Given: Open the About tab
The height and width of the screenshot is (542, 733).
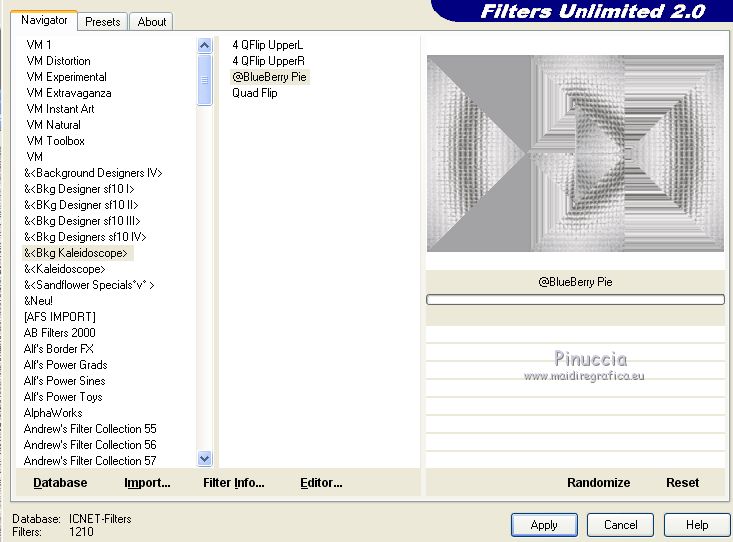Looking at the screenshot, I should point(151,22).
